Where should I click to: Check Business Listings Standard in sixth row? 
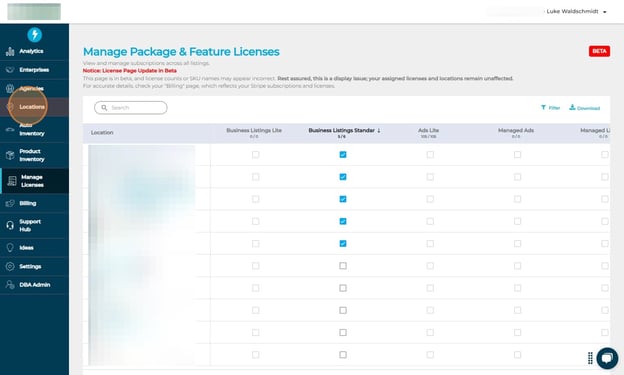point(343,266)
